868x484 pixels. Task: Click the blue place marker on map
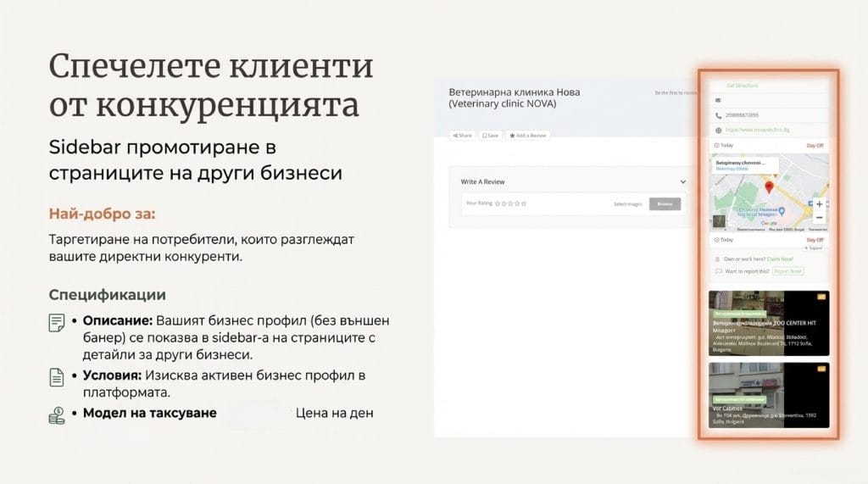click(x=782, y=211)
